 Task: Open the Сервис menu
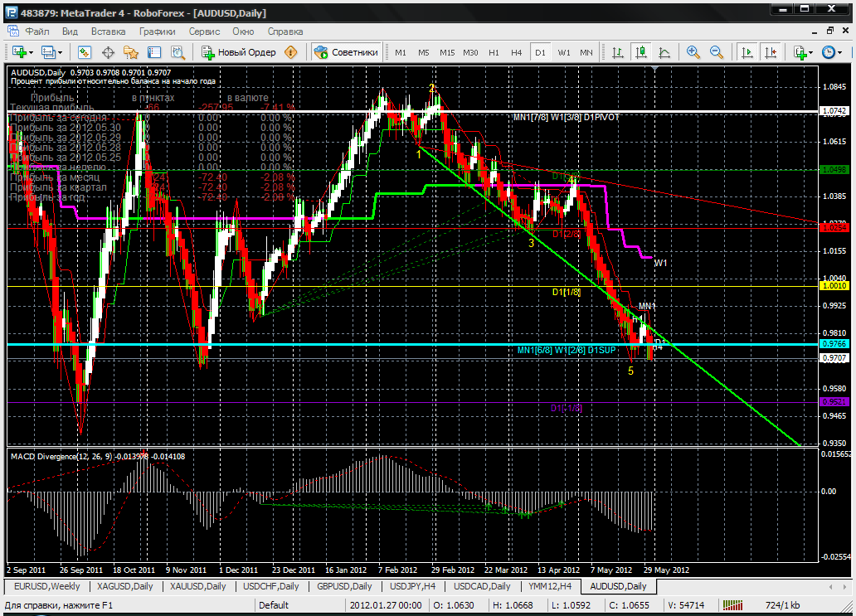click(204, 32)
